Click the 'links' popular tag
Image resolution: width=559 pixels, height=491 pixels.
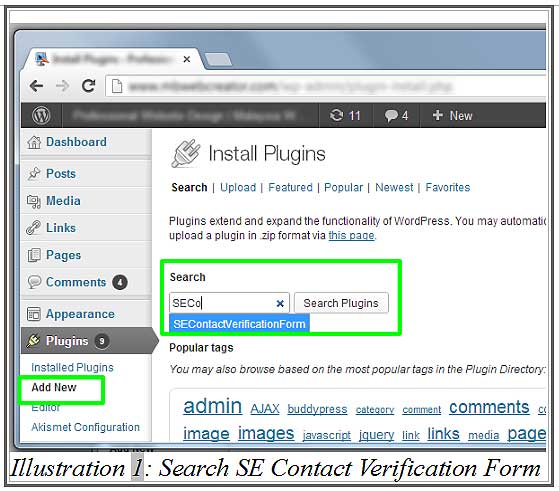[x=443, y=434]
